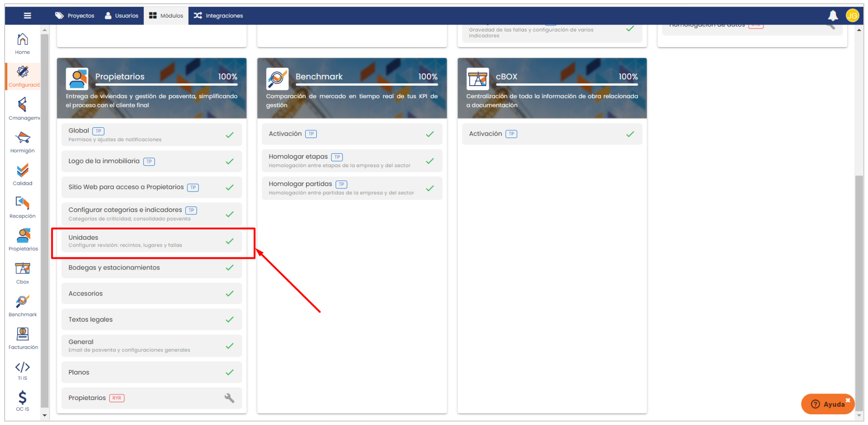Viewport: 868px width, 425px height.
Task: Open the JG user avatar menu
Action: click(x=852, y=16)
